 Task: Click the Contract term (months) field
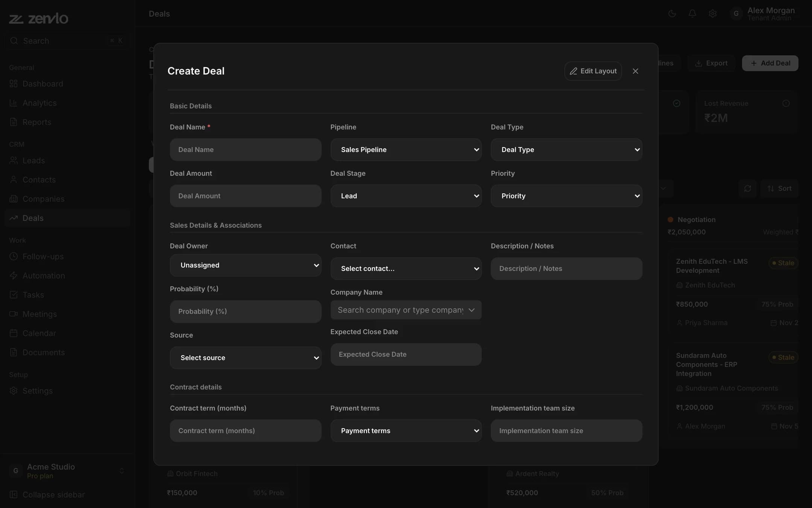(245, 431)
